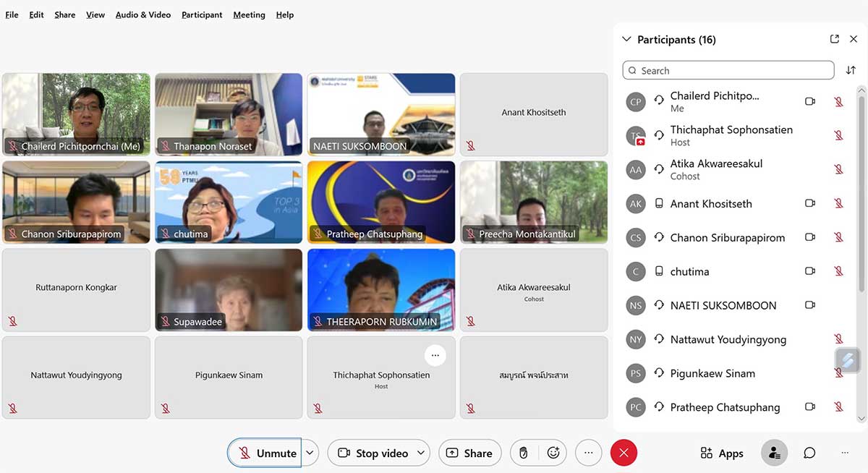868x473 pixels.
Task: Open the chat bubble icon
Action: (809, 453)
